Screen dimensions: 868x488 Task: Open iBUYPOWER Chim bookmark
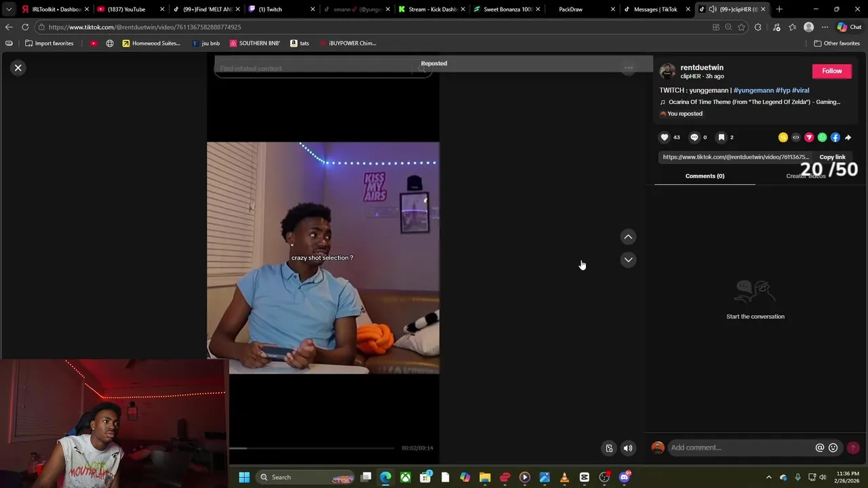[x=347, y=43]
